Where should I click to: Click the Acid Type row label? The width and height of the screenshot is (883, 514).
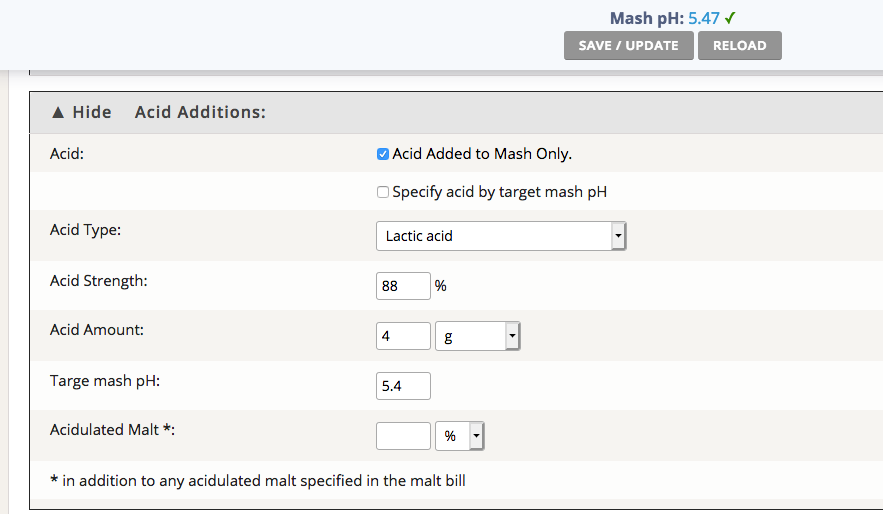(85, 230)
